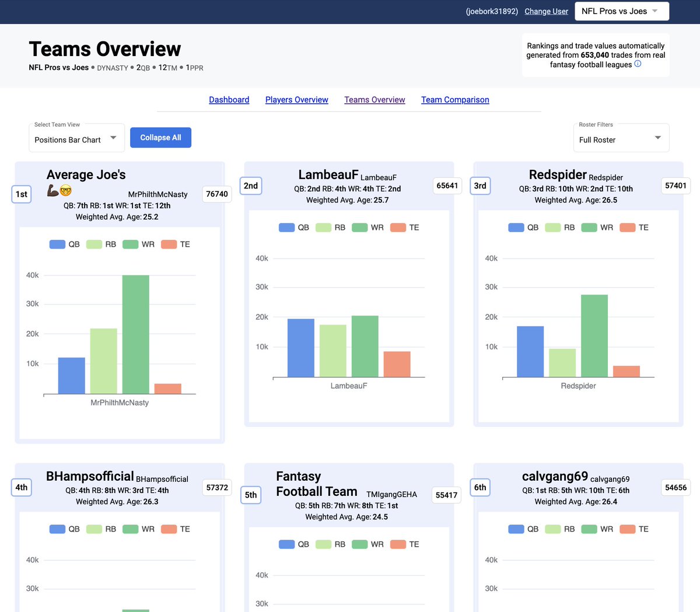Toggle QB legend in Redspider chart
The width and height of the screenshot is (700, 612).
(523, 228)
